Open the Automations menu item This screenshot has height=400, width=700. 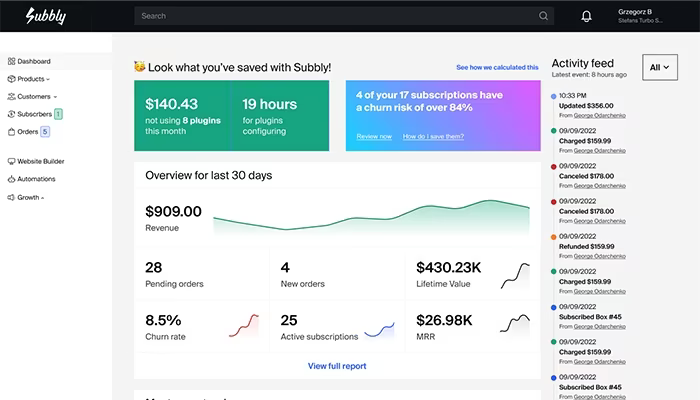[36, 179]
